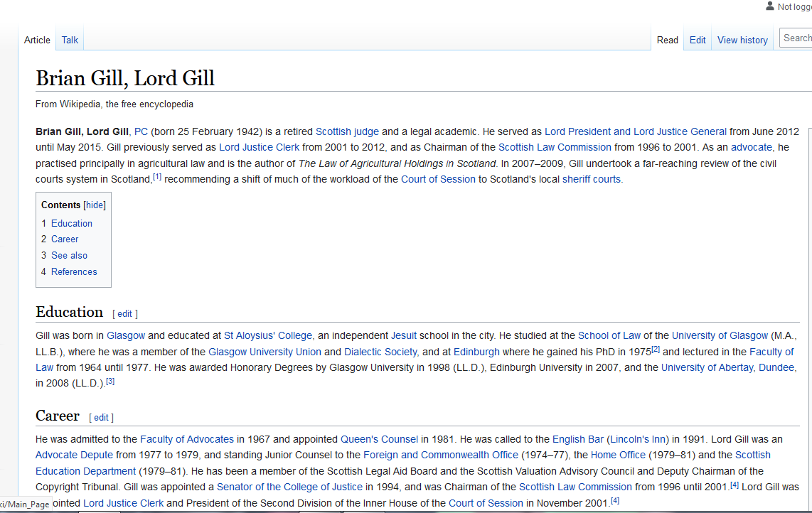
Task: Click footnote reference [1]
Action: [157, 177]
